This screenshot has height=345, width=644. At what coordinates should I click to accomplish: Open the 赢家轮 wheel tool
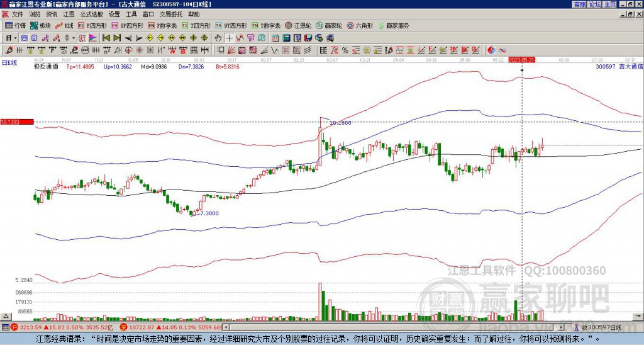pyautogui.click(x=329, y=25)
